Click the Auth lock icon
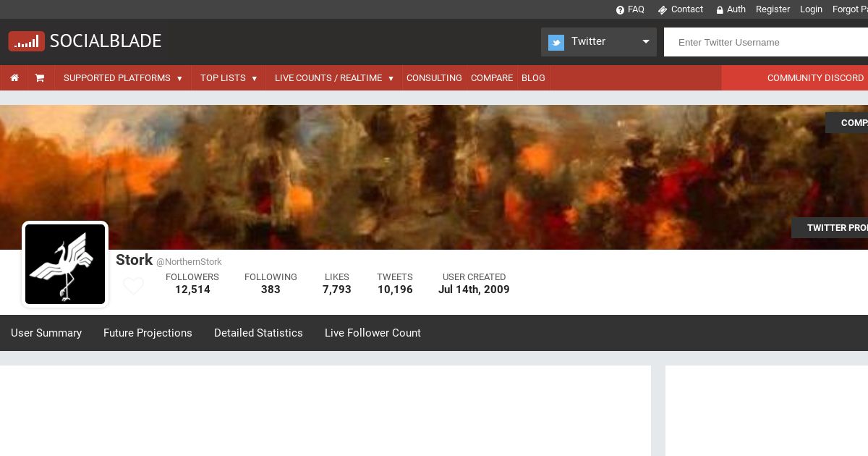Screen dimensions: 868x456 [720, 9]
